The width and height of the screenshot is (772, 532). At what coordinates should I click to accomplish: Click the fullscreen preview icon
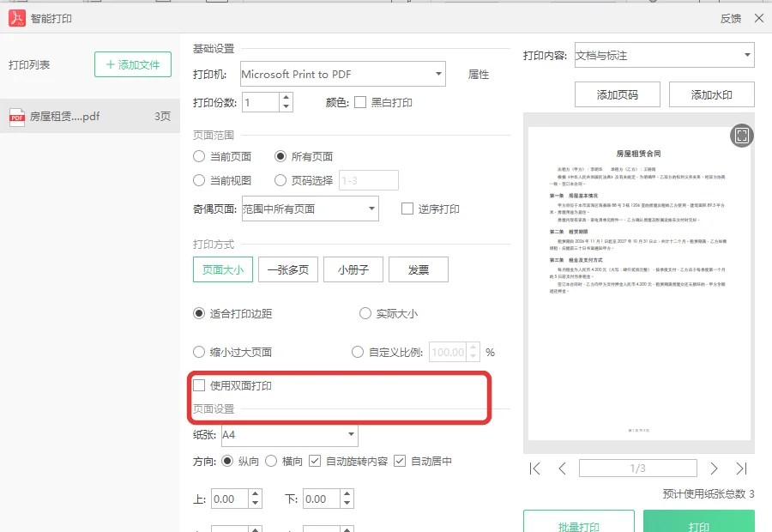click(x=741, y=135)
